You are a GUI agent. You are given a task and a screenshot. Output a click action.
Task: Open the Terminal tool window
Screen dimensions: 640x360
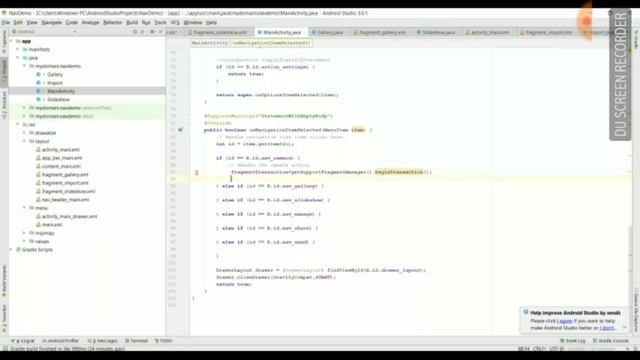click(x=137, y=341)
